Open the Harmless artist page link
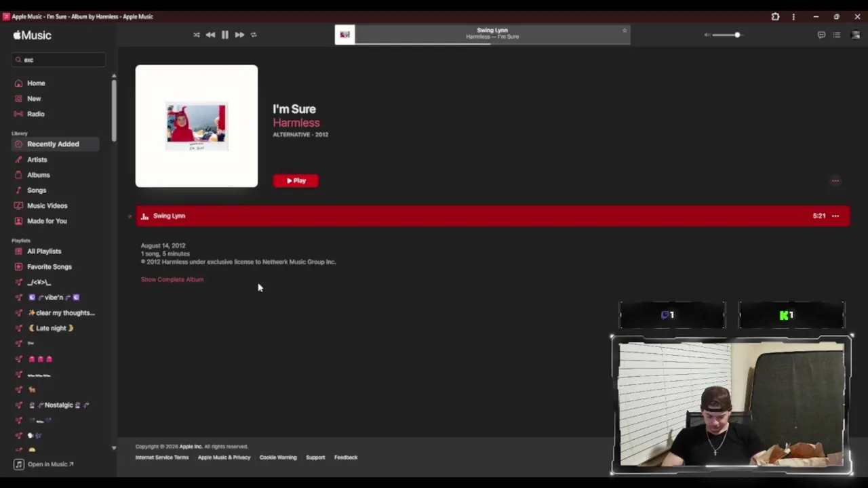868x488 pixels. (x=296, y=123)
